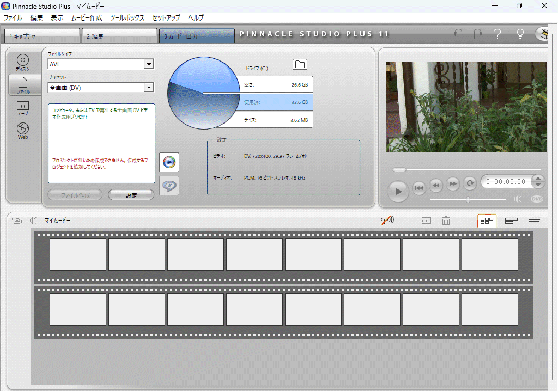Increase the timecode with the up arrow
This screenshot has width=558, height=392.
[538, 179]
